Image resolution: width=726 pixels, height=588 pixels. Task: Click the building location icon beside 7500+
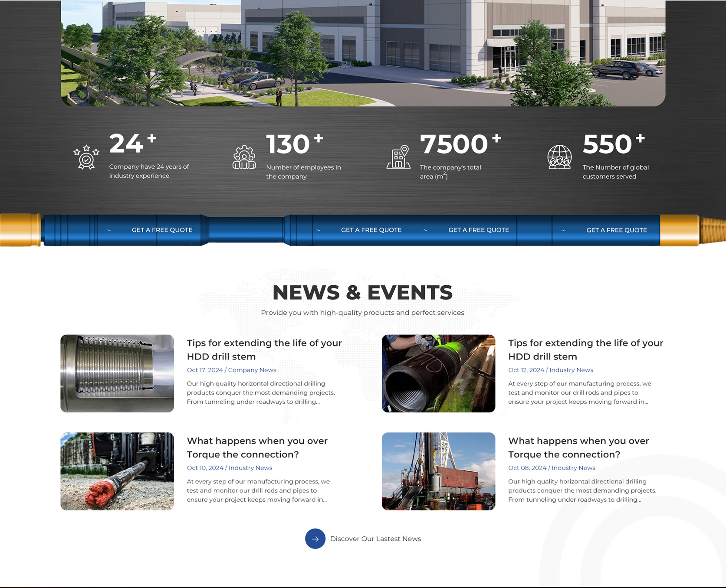click(398, 157)
